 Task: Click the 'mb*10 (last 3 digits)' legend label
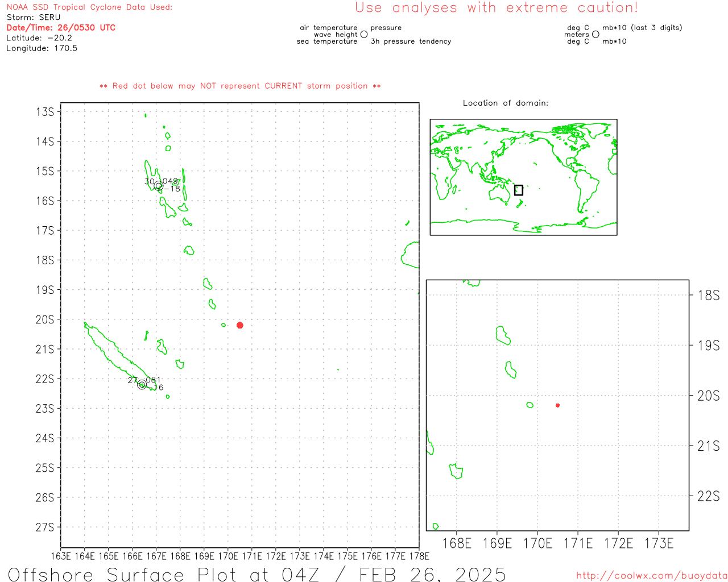642,27
